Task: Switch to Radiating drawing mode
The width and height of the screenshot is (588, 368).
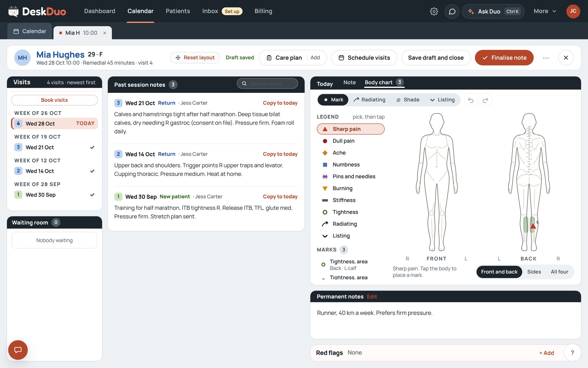Action: pyautogui.click(x=369, y=100)
